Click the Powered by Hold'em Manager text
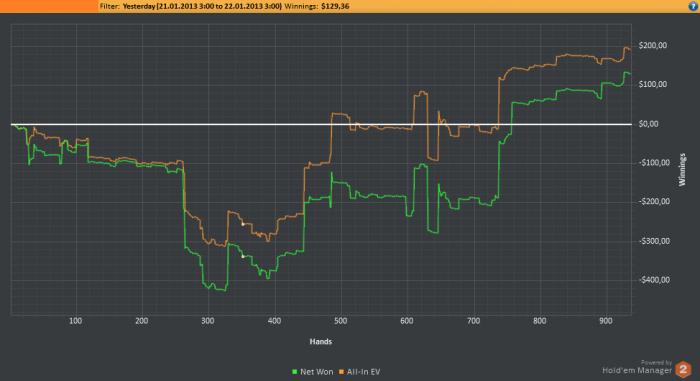Screen dimensions: 700x381 [637, 367]
